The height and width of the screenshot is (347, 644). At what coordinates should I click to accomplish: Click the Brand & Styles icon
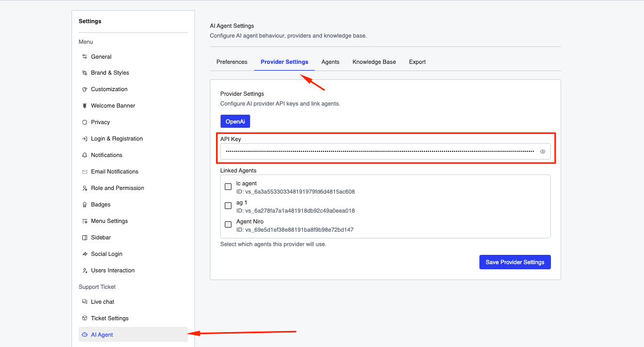pos(85,73)
